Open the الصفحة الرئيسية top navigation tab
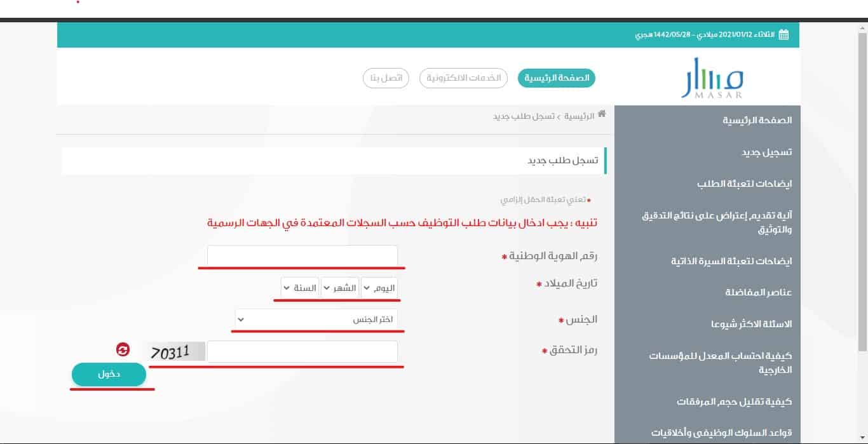Image resolution: width=868 pixels, height=444 pixels. pyautogui.click(x=557, y=78)
